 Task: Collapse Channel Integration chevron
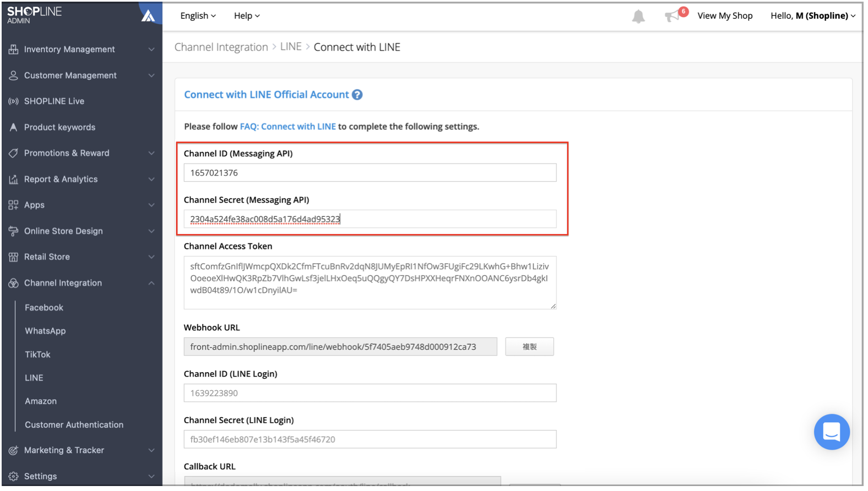click(151, 283)
